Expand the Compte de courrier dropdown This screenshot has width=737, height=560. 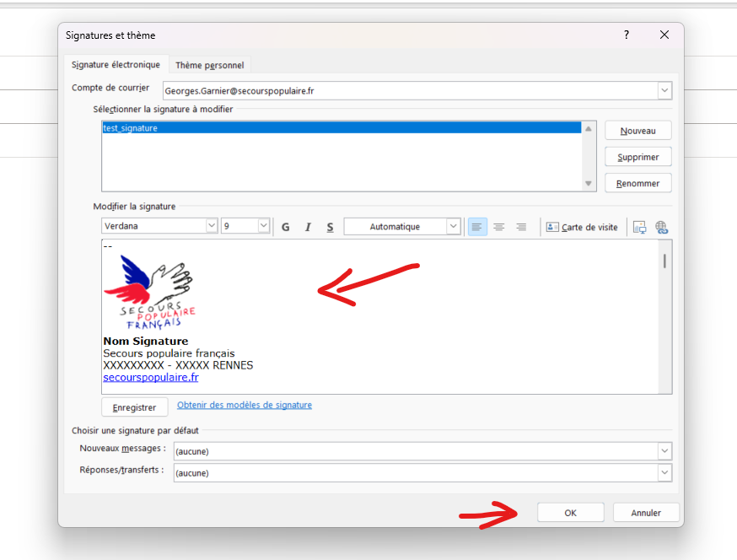[x=664, y=90]
